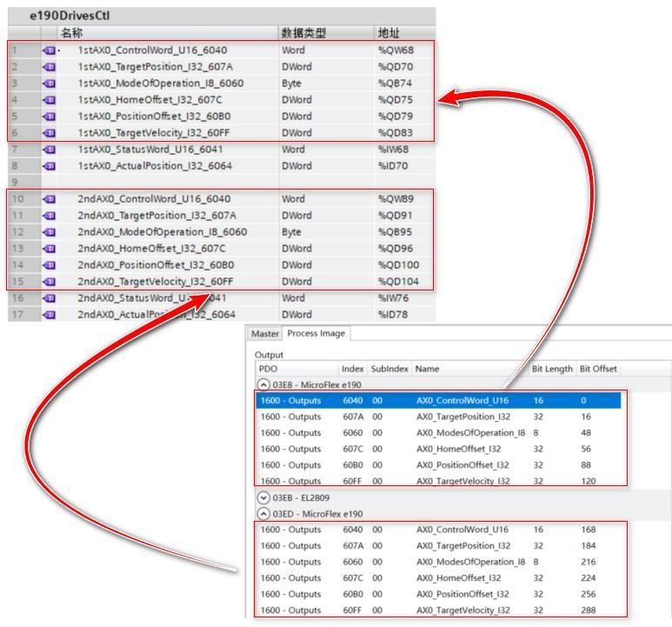
Task: Click the Bit Offset column header
Action: [598, 369]
